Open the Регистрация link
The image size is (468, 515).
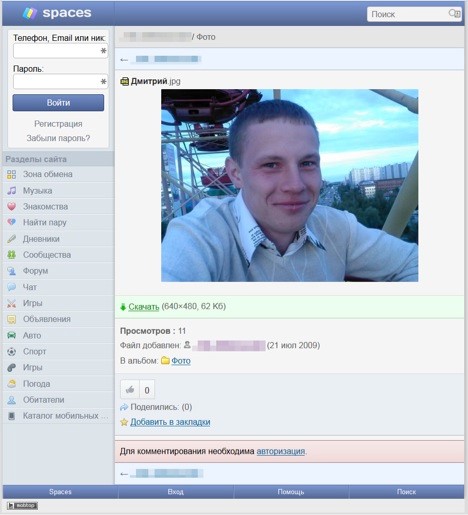[x=58, y=124]
